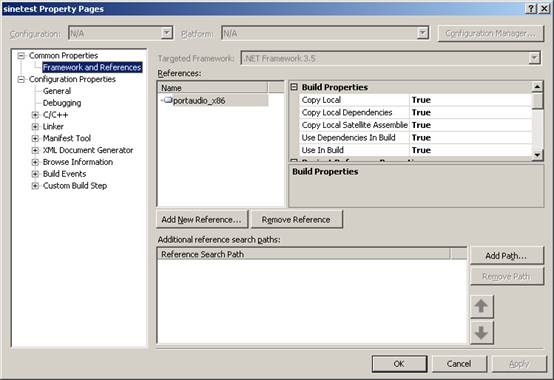Select the Use In Build row
The height and width of the screenshot is (380, 554).
coord(416,150)
